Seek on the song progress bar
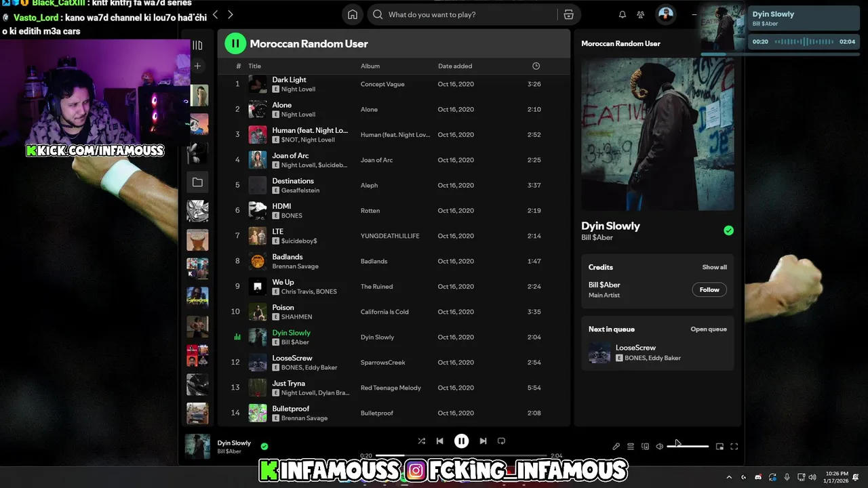Screen dimensions: 868x488 pyautogui.click(x=461, y=455)
